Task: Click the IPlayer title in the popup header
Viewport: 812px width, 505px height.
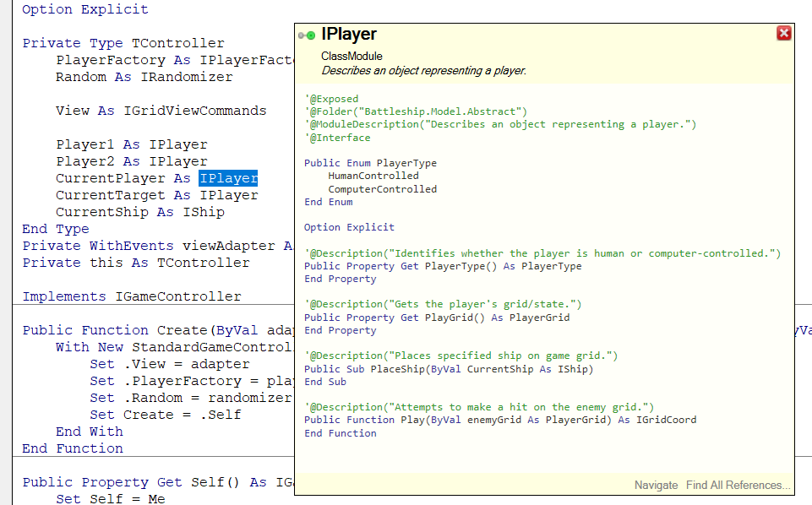Action: pyautogui.click(x=349, y=35)
